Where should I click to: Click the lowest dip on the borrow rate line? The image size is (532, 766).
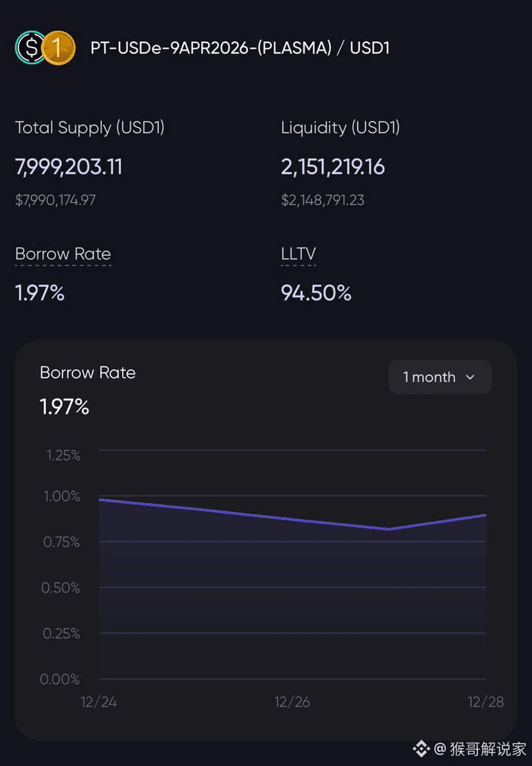(x=389, y=529)
